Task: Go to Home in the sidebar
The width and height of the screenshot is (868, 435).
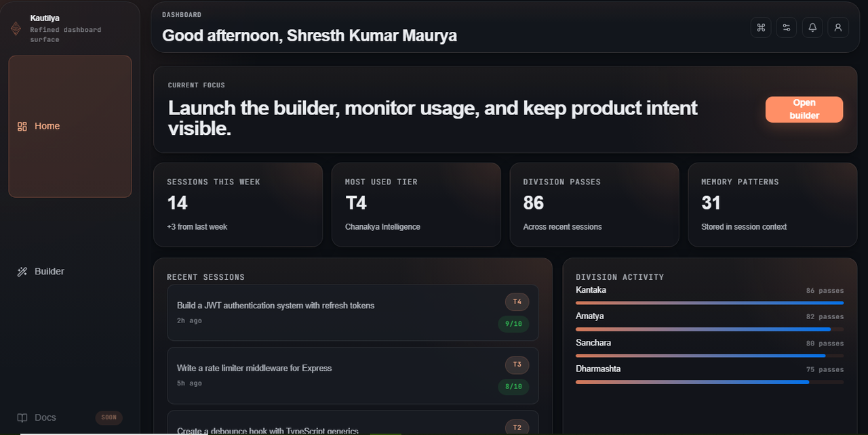Action: [70, 126]
